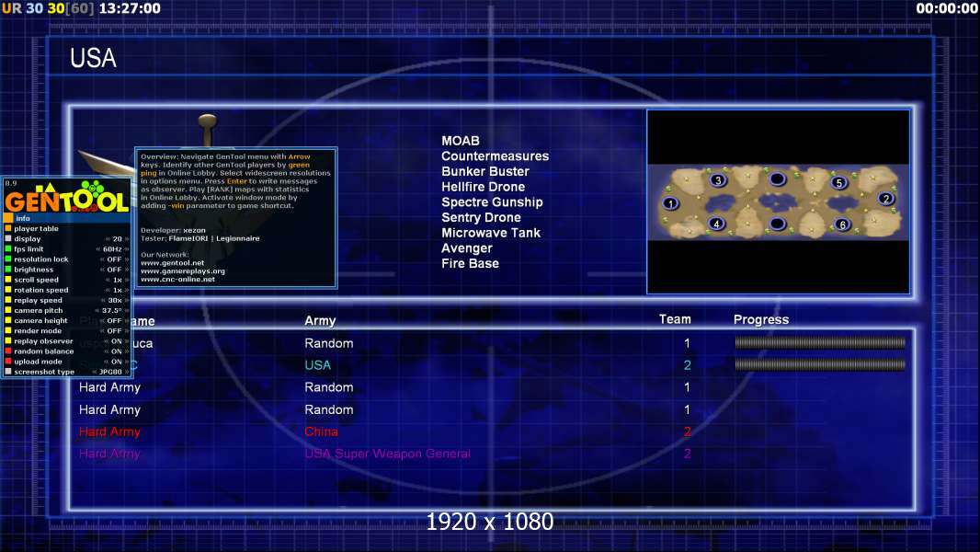Viewport: 980px width, 552px height.
Task: Click the 00:00:00 timer readout
Action: point(946,8)
